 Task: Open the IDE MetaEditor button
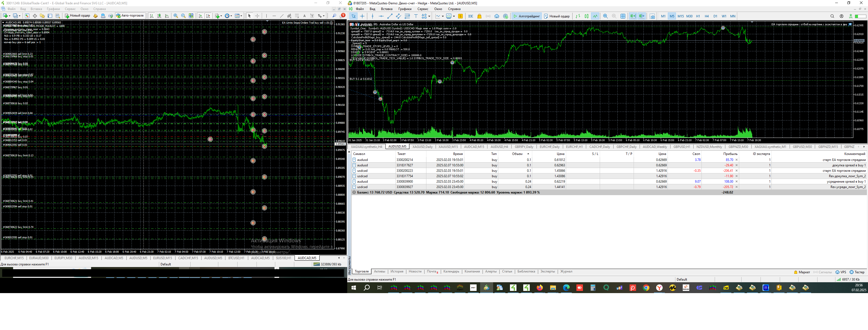click(470, 16)
